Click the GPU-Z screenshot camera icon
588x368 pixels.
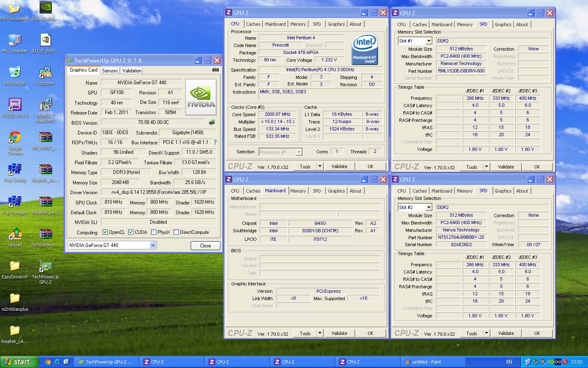point(215,70)
